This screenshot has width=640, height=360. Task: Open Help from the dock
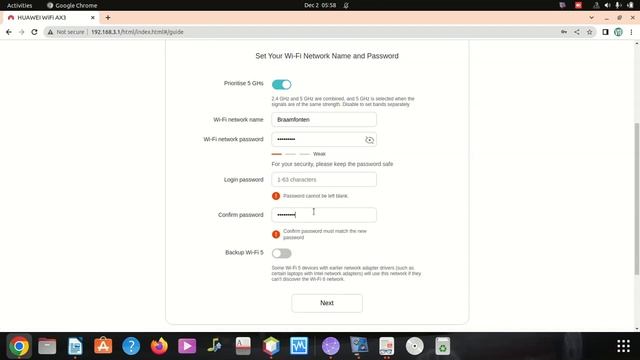(131, 346)
